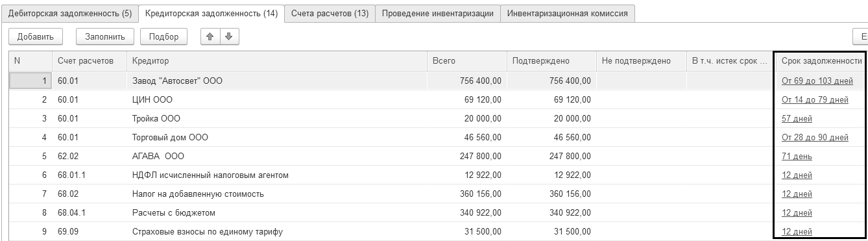The width and height of the screenshot is (868, 241).
Task: Open the "От 69 до 103 дней" link
Action: [x=817, y=81]
